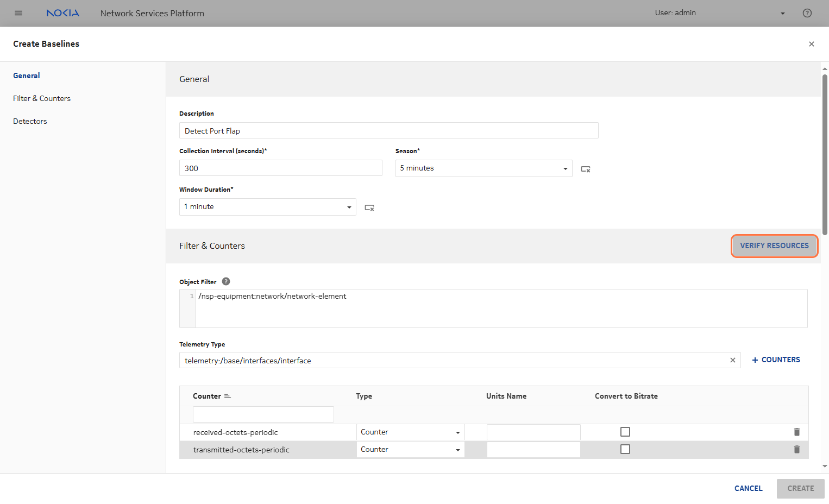Screen dimensions: 829x504
Task: Click the Verify Resources button
Action: click(x=774, y=245)
